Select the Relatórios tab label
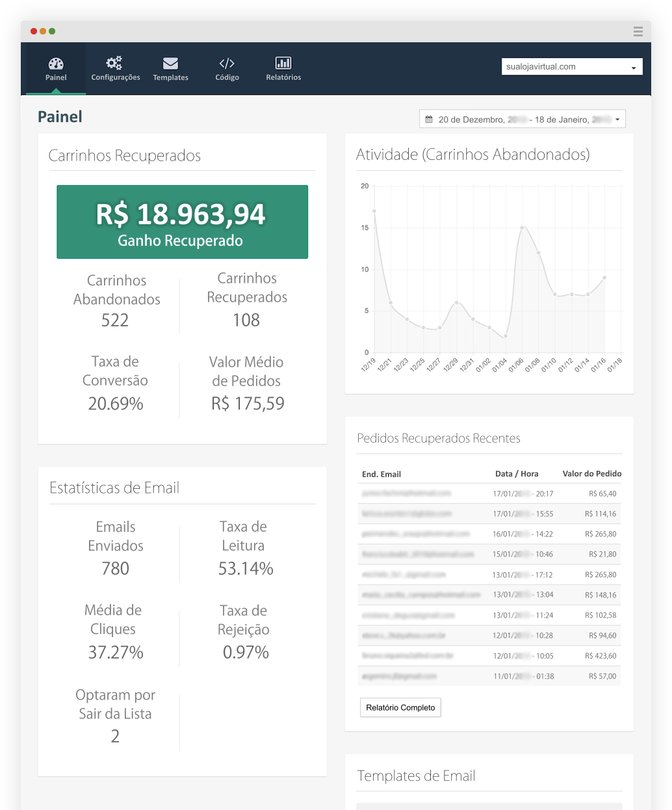The image size is (672, 810). pyautogui.click(x=283, y=77)
